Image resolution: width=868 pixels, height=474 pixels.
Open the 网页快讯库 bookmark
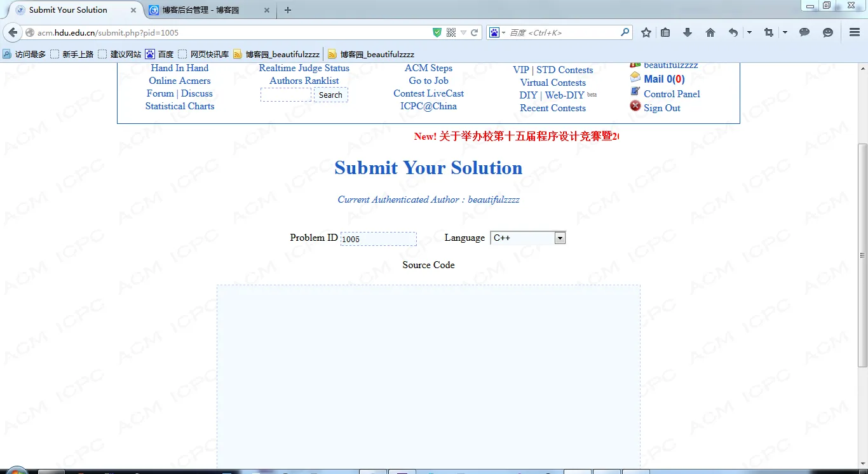(203, 55)
